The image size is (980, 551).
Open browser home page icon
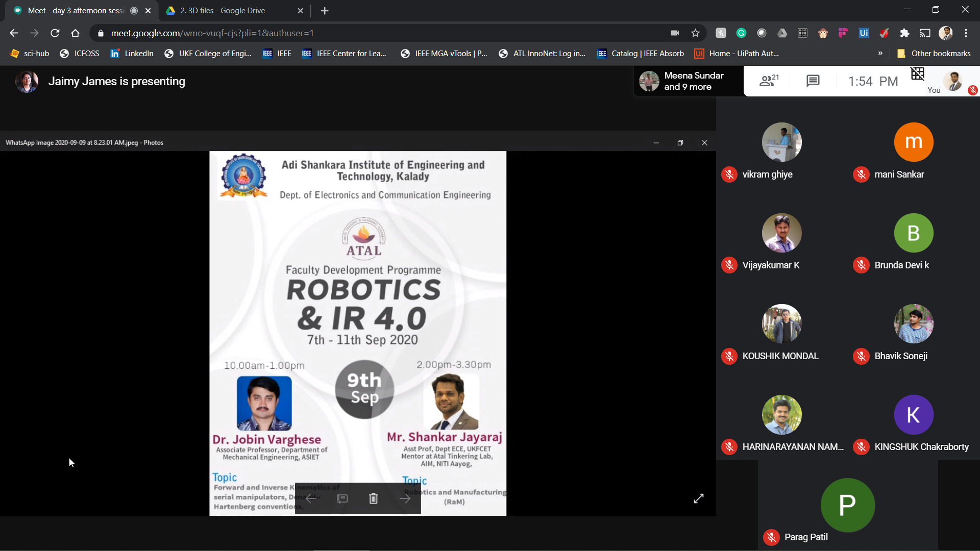point(76,33)
